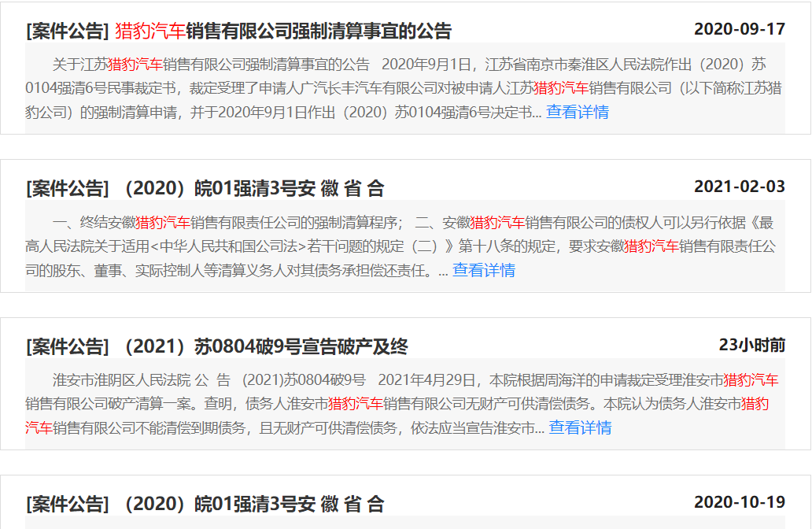Select the date 2021-02-03
The width and height of the screenshot is (812, 529).
coord(740,187)
